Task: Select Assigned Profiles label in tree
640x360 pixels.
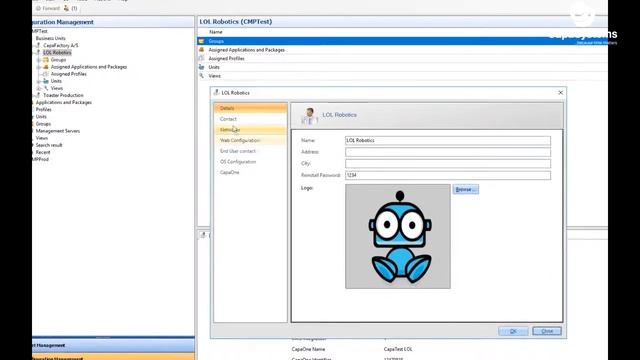Action: 69,74
